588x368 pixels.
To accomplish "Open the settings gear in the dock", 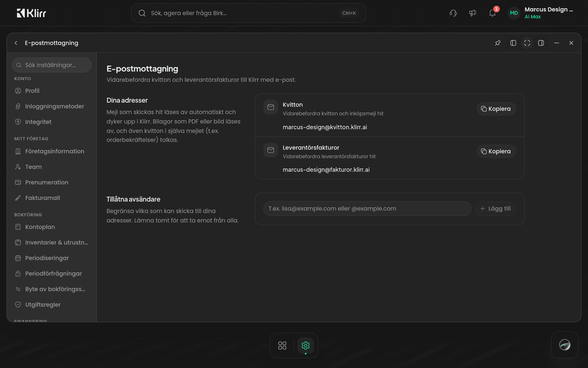I will (305, 345).
